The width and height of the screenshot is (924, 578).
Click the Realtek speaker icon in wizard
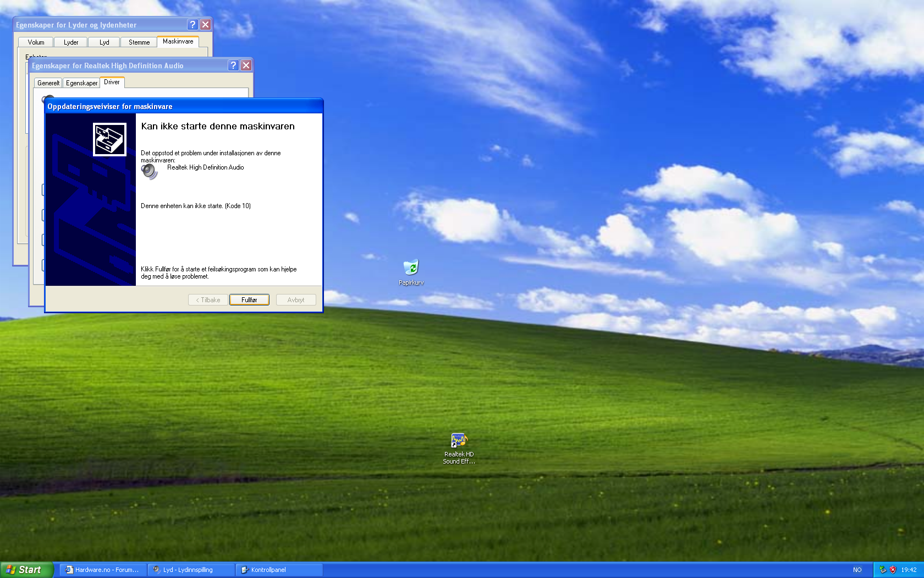tap(149, 171)
